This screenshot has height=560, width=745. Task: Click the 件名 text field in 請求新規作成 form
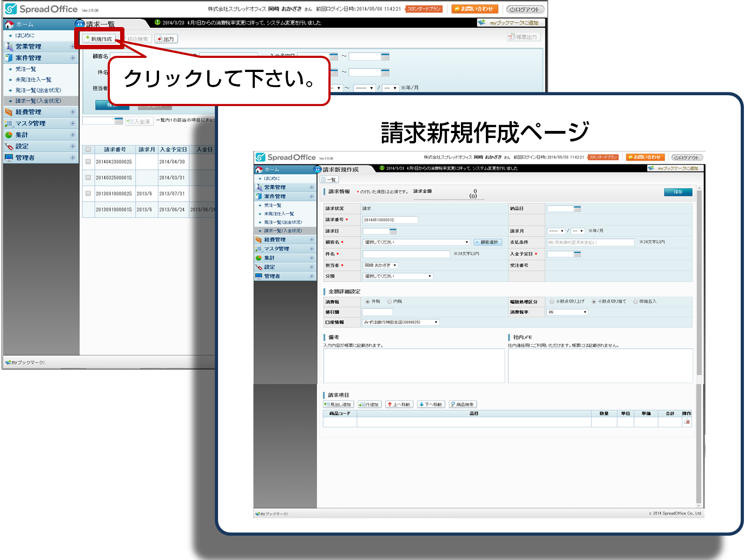[x=406, y=254]
